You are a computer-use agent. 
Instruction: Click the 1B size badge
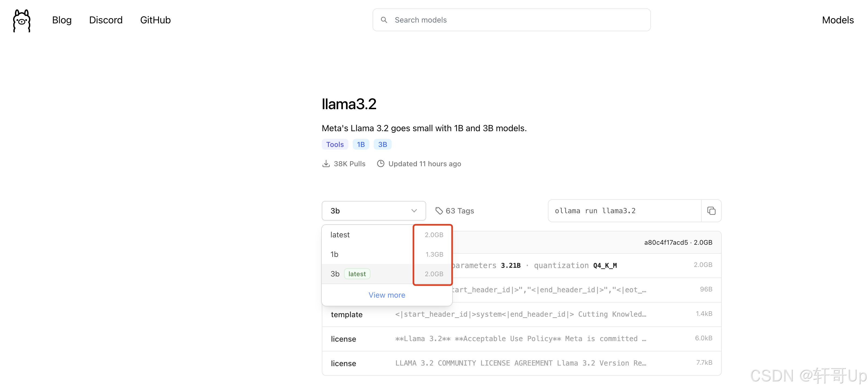click(x=361, y=144)
